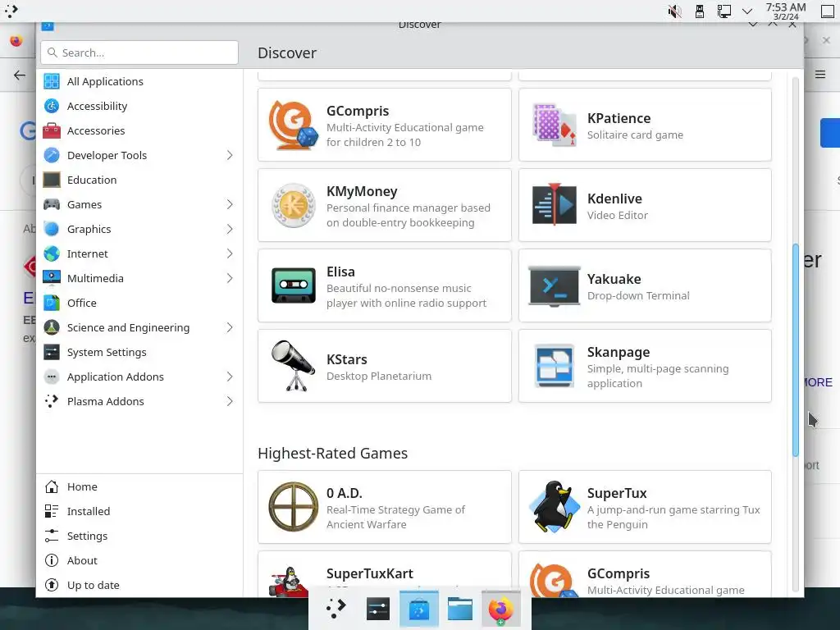840x630 pixels.
Task: Click the KPatience playing cards icon
Action: (x=554, y=125)
